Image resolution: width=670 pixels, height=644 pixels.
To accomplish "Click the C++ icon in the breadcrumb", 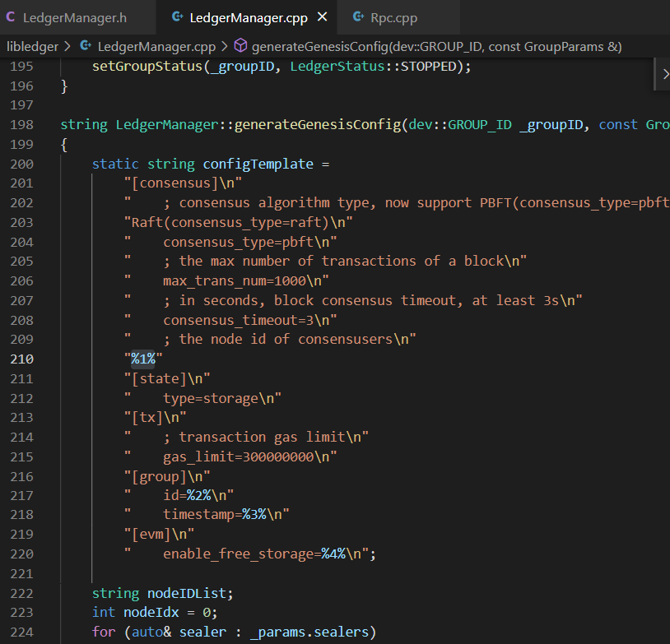I will (x=86, y=46).
